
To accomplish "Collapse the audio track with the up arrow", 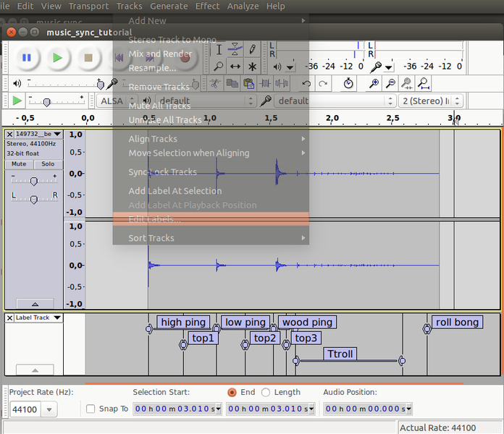I will (x=35, y=304).
